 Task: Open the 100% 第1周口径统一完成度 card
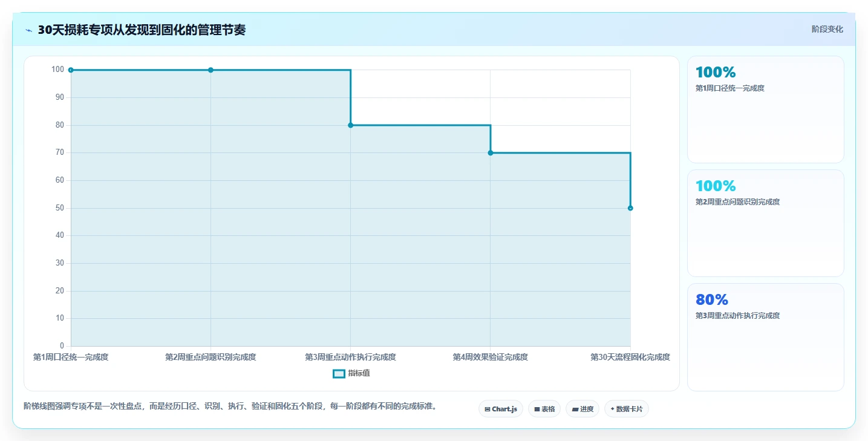765,109
